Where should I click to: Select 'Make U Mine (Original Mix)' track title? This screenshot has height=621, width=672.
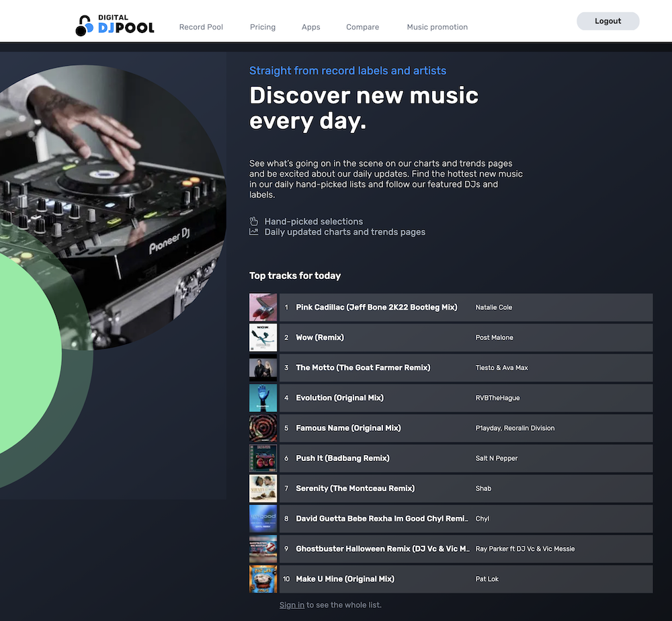345,579
